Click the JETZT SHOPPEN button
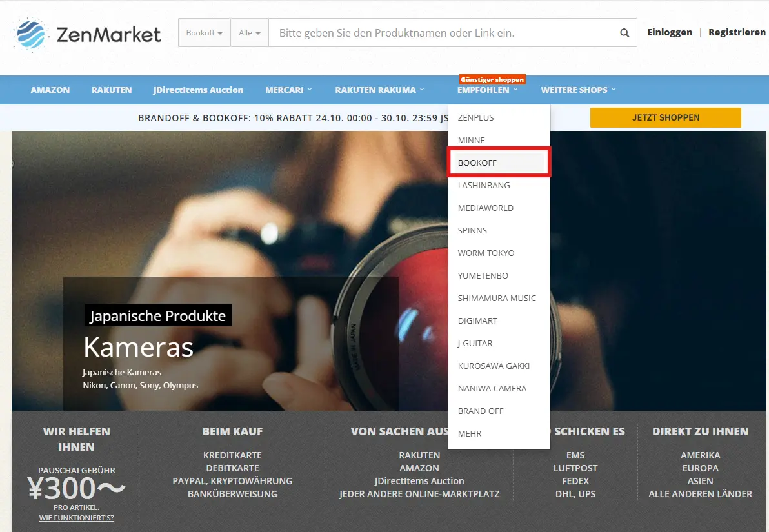 666,117
